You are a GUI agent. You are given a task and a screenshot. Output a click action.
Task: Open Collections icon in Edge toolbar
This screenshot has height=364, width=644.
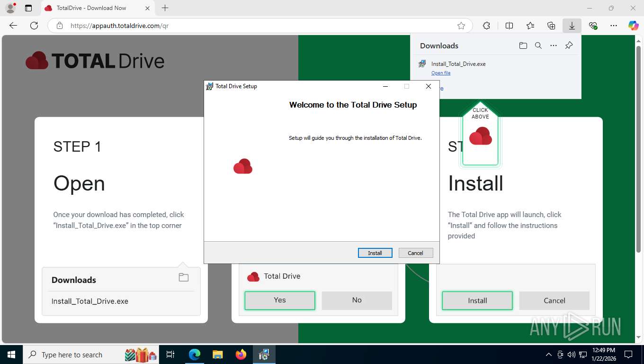point(551,26)
